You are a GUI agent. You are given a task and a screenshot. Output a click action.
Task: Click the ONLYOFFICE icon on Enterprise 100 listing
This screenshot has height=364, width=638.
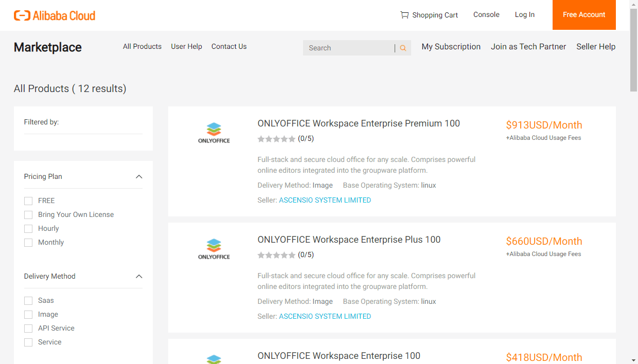click(x=214, y=357)
